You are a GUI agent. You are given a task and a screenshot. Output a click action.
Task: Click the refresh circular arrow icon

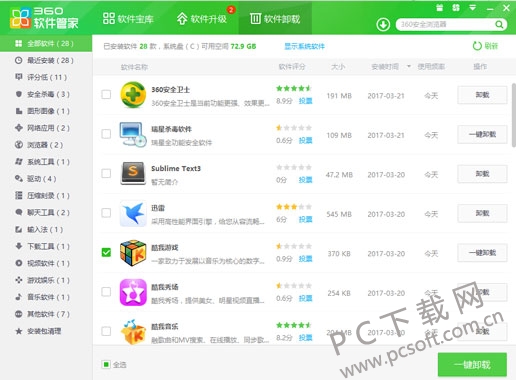click(x=477, y=46)
